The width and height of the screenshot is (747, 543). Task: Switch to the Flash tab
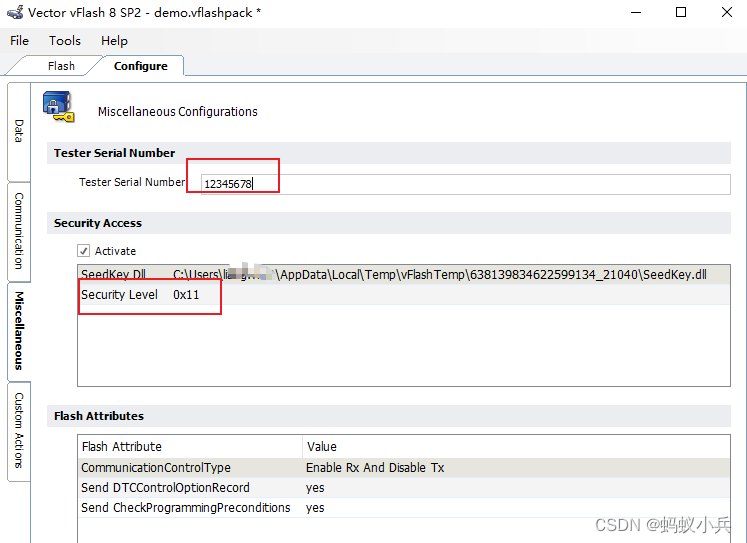coord(61,66)
